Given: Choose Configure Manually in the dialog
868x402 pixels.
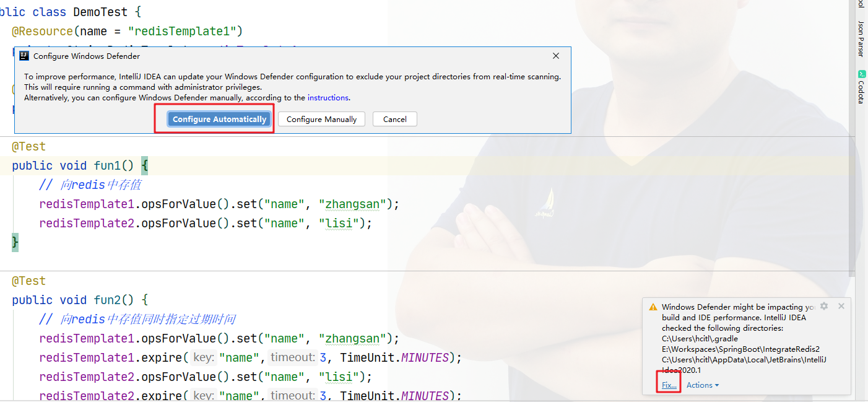Looking at the screenshot, I should (321, 119).
